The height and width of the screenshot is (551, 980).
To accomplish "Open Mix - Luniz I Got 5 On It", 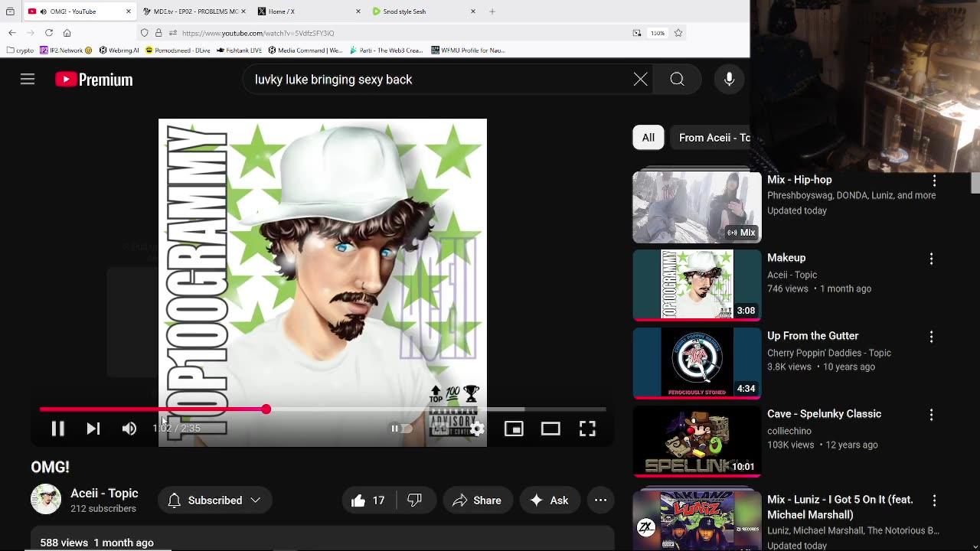I will point(841,507).
